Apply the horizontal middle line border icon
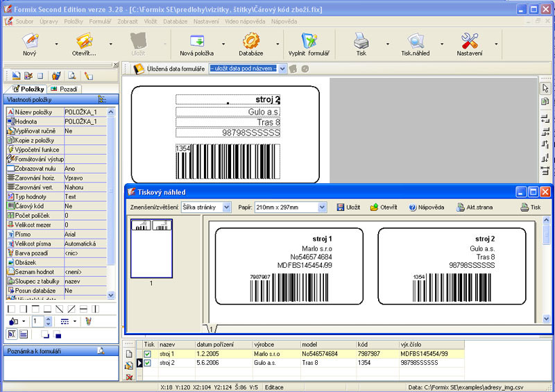Screen dimensions: 555x392 83,309
